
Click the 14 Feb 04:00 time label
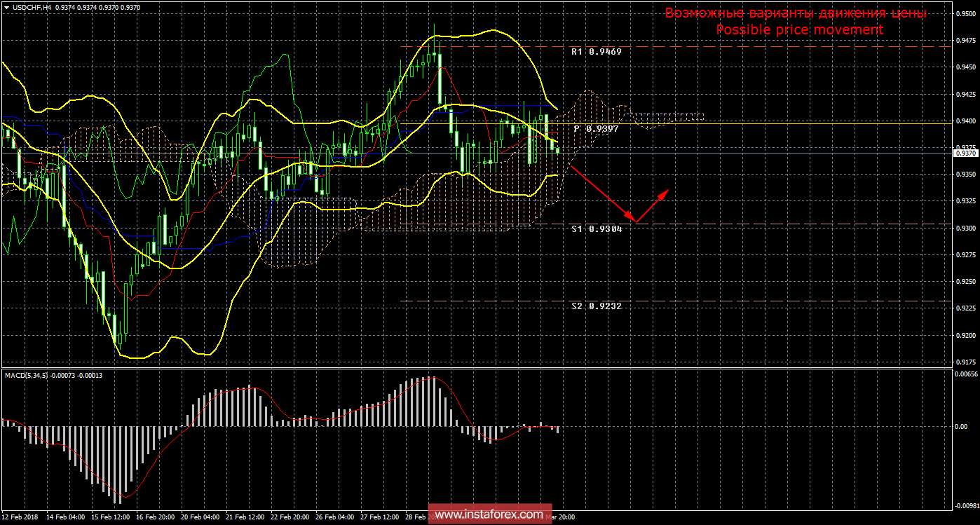click(65, 517)
